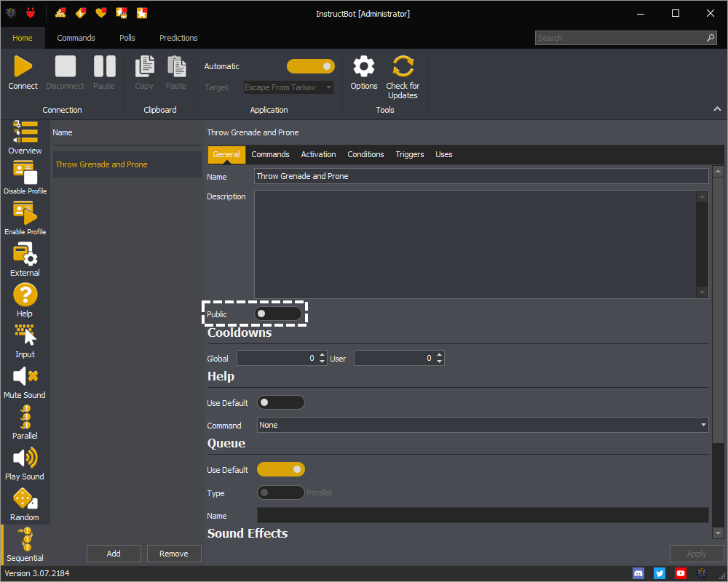This screenshot has height=582, width=728.
Task: Decrease the Global cooldown value
Action: (x=323, y=362)
